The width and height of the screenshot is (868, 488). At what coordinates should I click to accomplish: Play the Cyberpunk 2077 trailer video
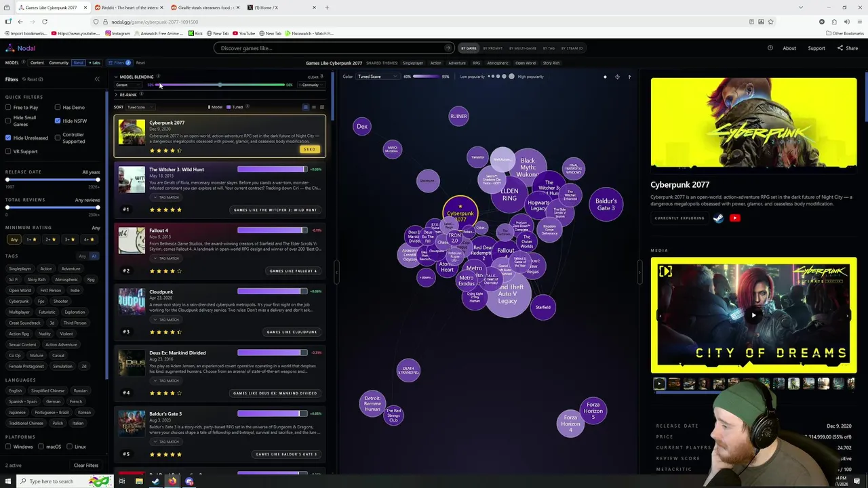[753, 314]
